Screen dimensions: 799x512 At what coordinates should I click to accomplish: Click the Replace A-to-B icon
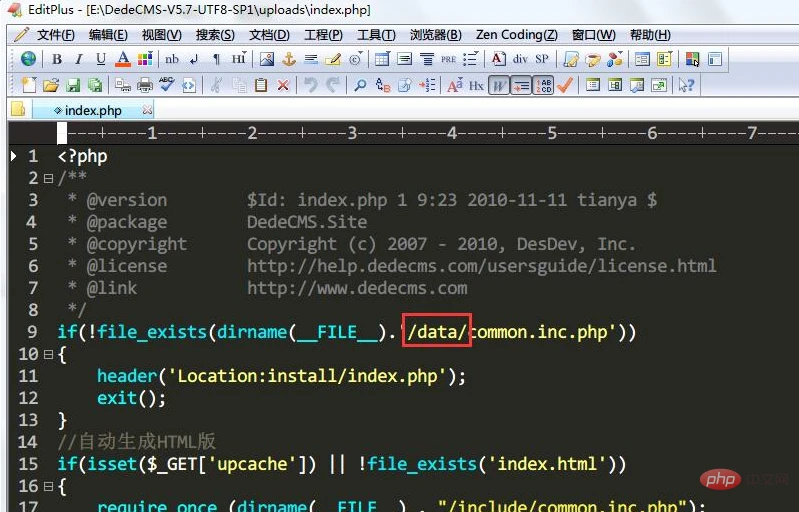click(383, 85)
